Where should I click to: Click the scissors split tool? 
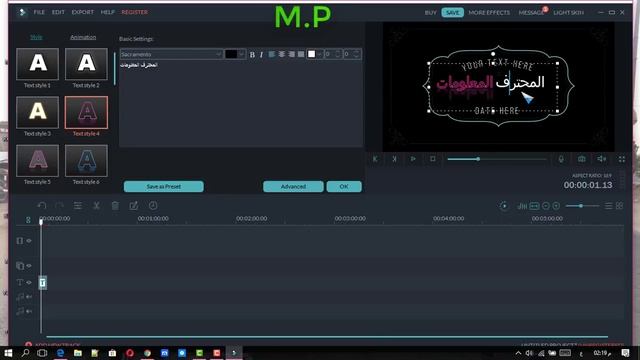point(96,206)
